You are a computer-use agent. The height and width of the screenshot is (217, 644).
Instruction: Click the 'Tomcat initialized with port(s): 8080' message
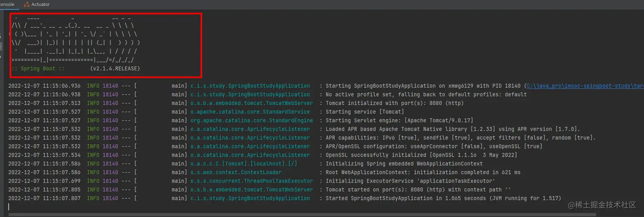click(x=395, y=103)
